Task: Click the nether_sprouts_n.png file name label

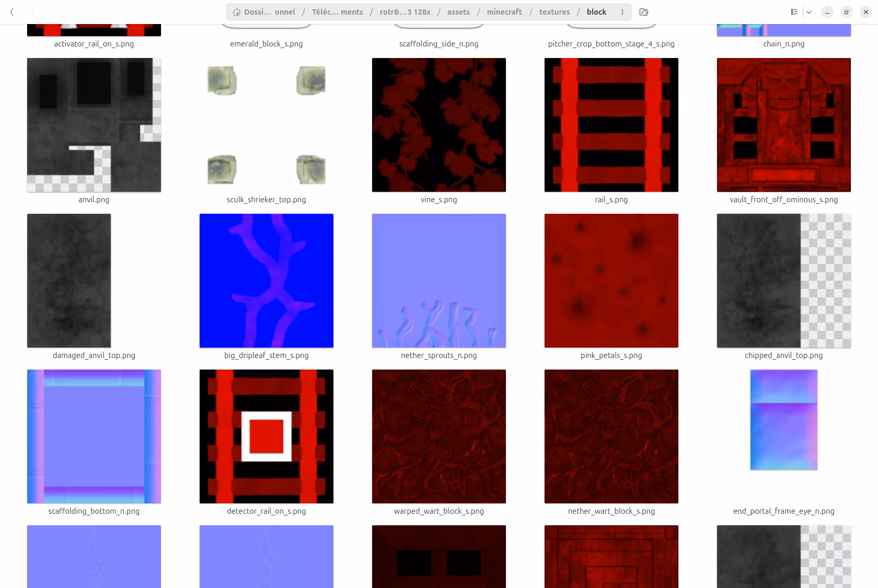Action: pyautogui.click(x=439, y=355)
